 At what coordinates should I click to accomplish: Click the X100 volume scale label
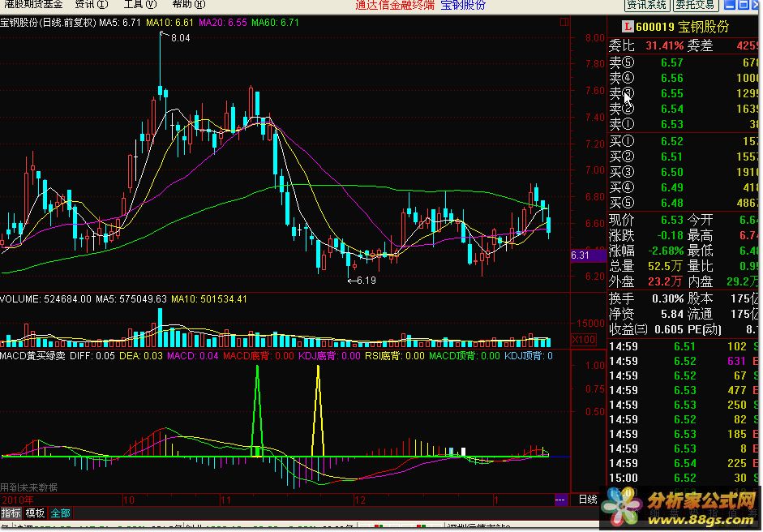[x=584, y=339]
